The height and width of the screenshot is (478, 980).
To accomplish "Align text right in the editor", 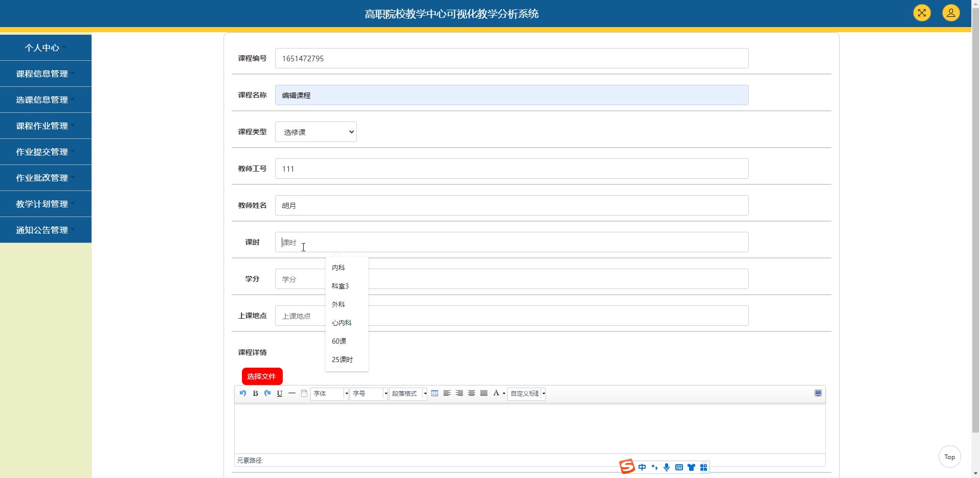I will 459,393.
